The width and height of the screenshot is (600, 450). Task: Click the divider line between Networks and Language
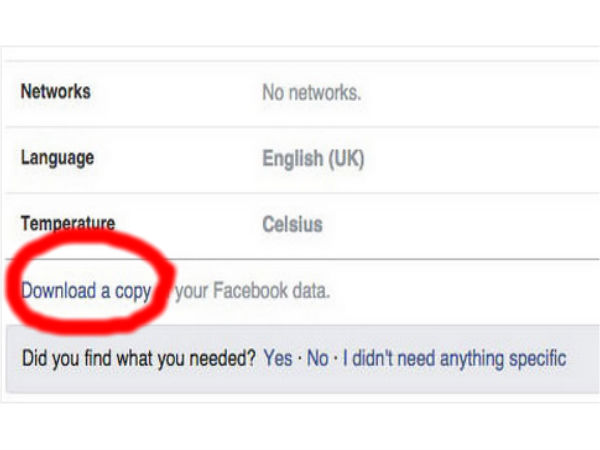300,127
